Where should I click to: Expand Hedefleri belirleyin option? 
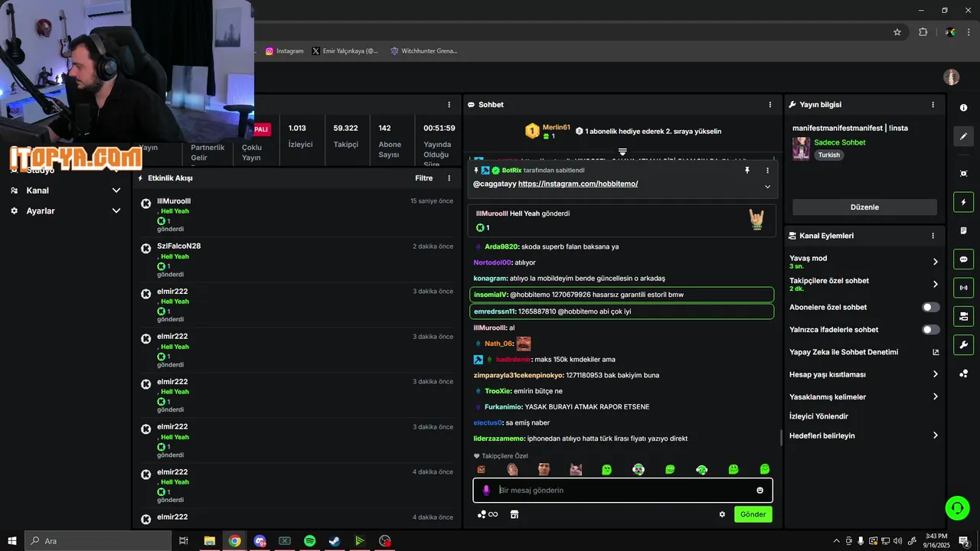(x=935, y=435)
